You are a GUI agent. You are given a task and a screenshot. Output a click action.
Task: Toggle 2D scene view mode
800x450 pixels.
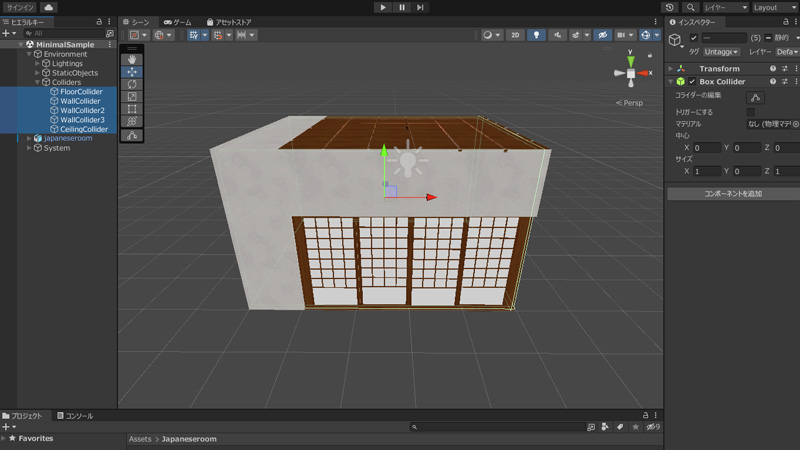pos(514,35)
